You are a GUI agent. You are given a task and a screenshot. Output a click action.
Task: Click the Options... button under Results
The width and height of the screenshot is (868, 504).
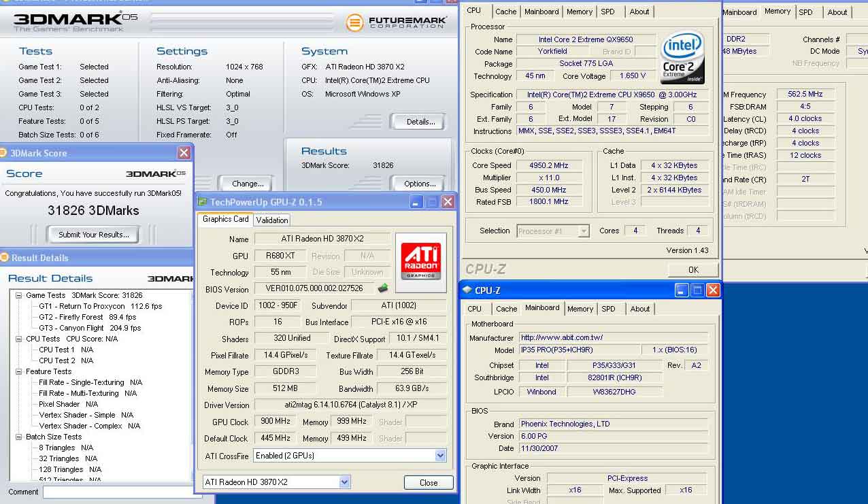click(x=420, y=184)
